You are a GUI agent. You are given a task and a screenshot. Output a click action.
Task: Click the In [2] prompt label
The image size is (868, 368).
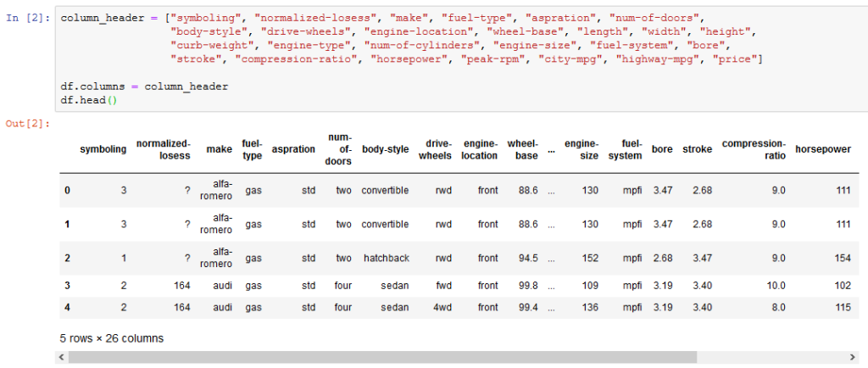[x=28, y=18]
